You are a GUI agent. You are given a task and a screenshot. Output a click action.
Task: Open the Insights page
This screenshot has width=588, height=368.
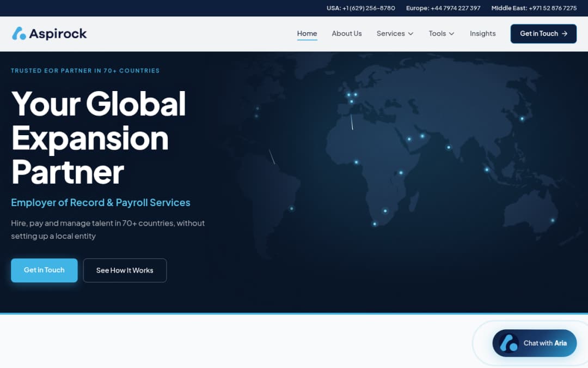pyautogui.click(x=482, y=33)
